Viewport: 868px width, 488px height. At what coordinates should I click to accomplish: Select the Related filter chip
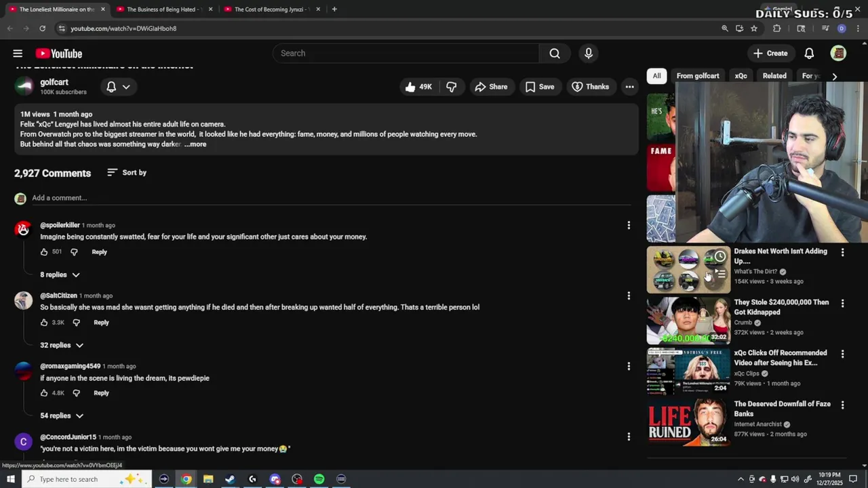[774, 76]
